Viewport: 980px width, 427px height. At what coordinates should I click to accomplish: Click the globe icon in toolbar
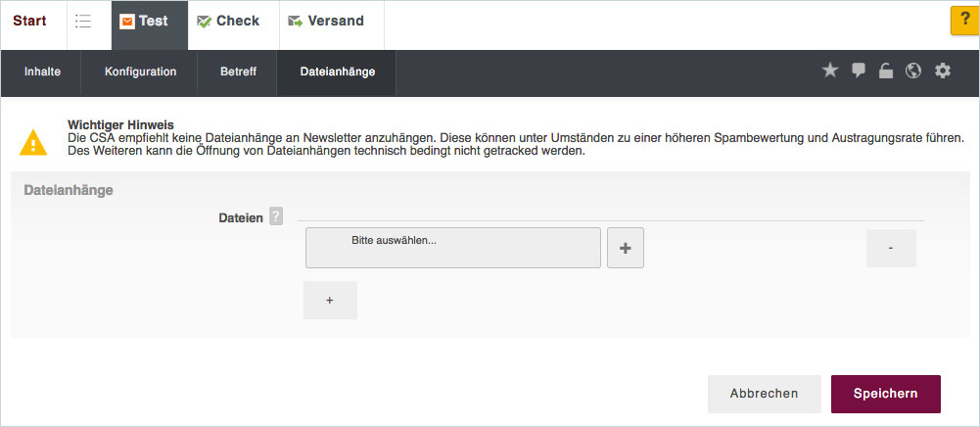(x=913, y=71)
